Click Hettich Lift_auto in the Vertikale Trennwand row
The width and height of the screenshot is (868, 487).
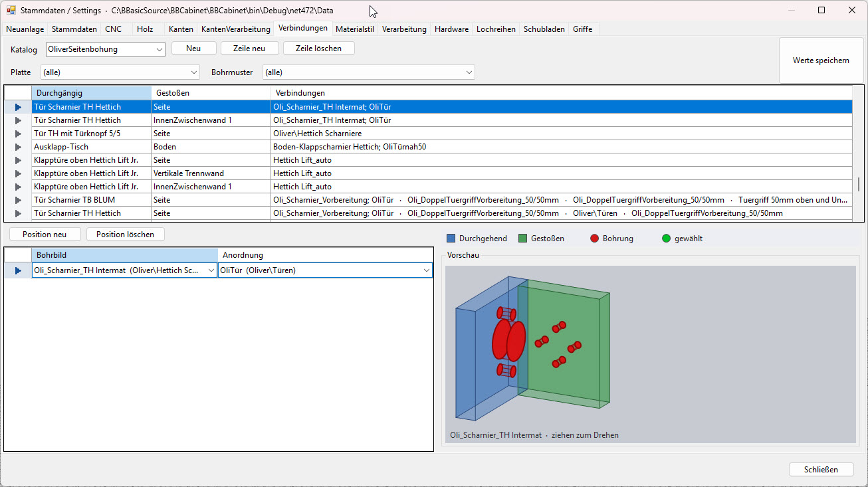(x=562, y=173)
